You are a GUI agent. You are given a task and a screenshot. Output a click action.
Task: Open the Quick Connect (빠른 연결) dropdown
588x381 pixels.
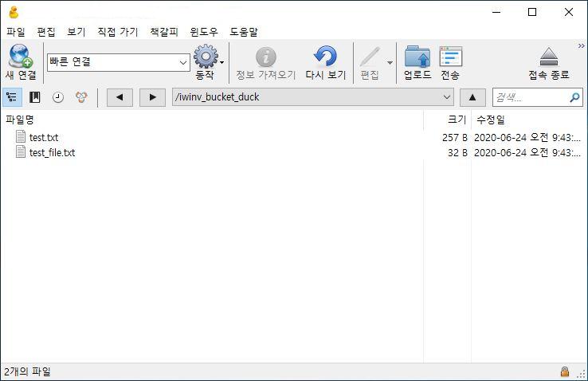click(183, 63)
